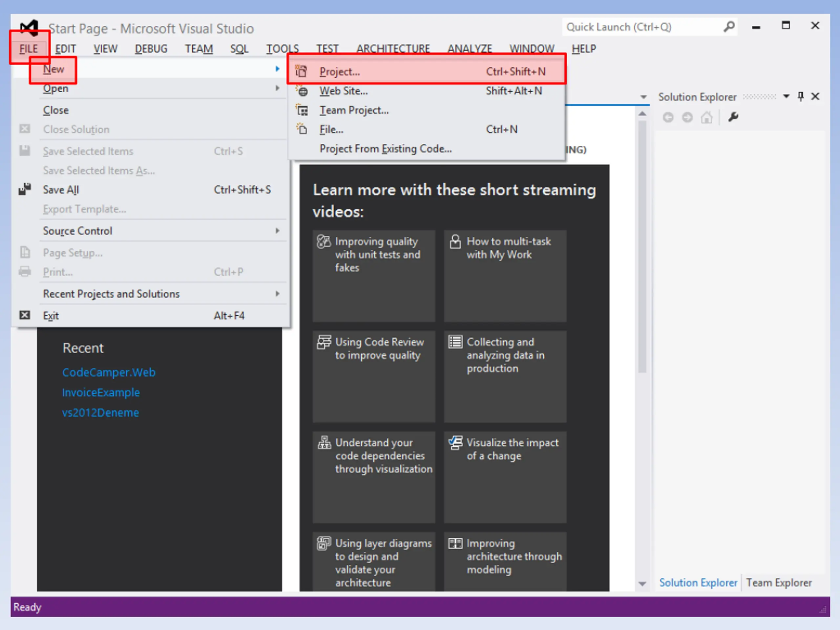Switch to the Team Explorer tab
The height and width of the screenshot is (630, 840).
(x=779, y=582)
